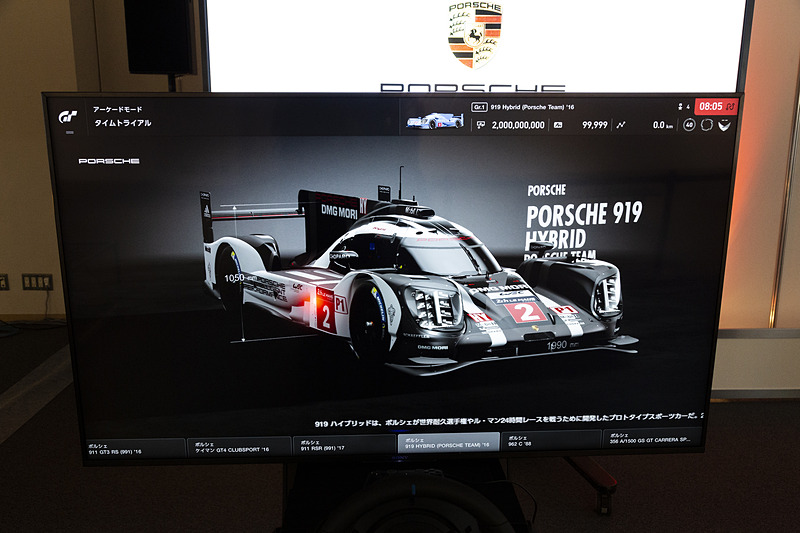Screen dimensions: 800x533
Task: Click the driver level 40 circle icon
Action: [x=689, y=124]
